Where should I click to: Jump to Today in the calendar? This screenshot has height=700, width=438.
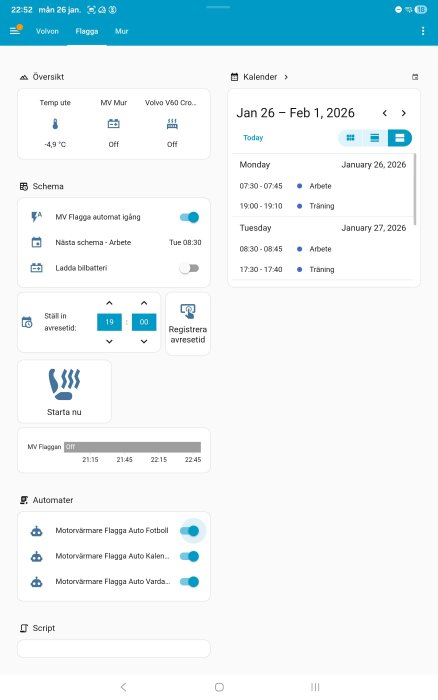tap(253, 138)
